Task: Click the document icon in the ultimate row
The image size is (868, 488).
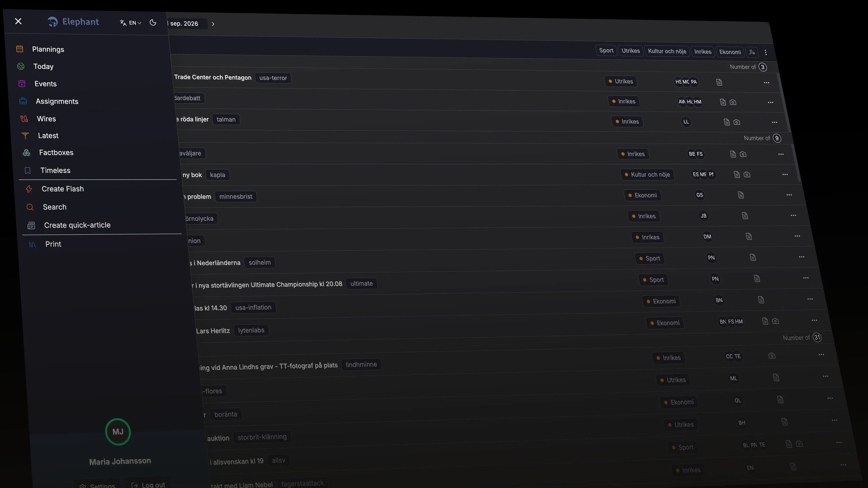Action: coord(757,279)
